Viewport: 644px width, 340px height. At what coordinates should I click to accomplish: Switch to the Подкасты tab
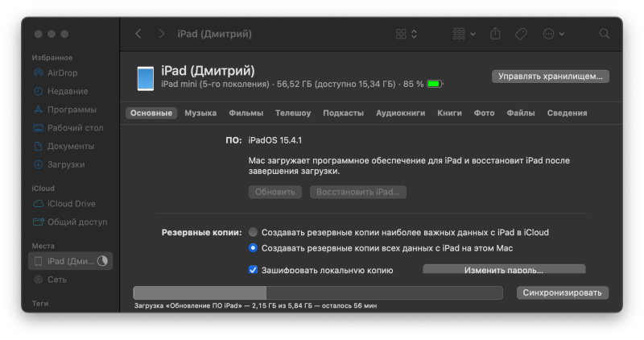344,113
